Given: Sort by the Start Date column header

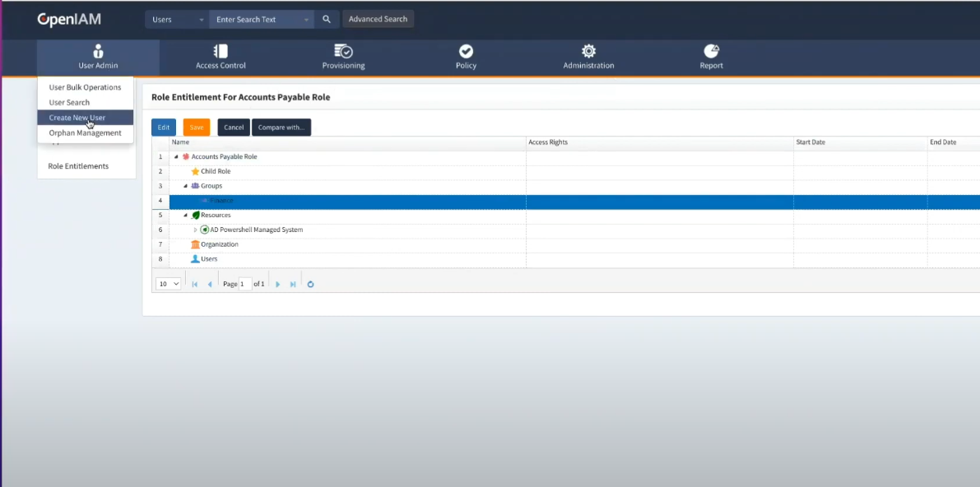Looking at the screenshot, I should [x=861, y=142].
